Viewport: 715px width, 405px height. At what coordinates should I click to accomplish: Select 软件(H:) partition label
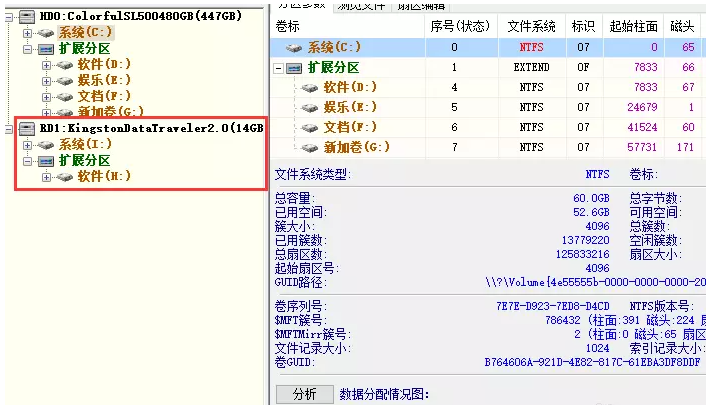tap(104, 176)
